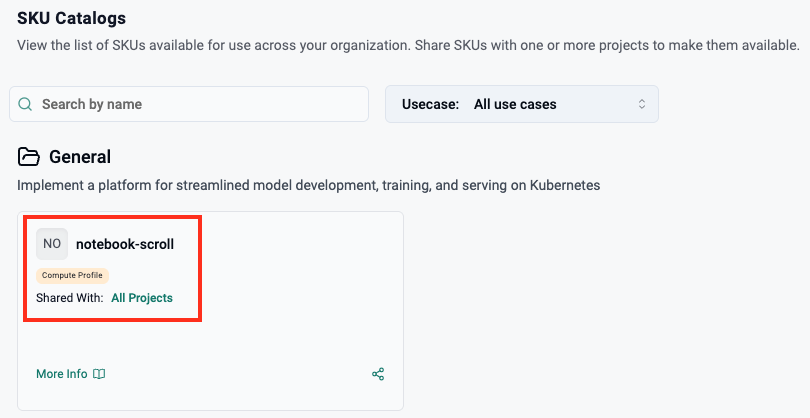Click the open folder icon beside General
810x418 pixels.
pos(30,157)
